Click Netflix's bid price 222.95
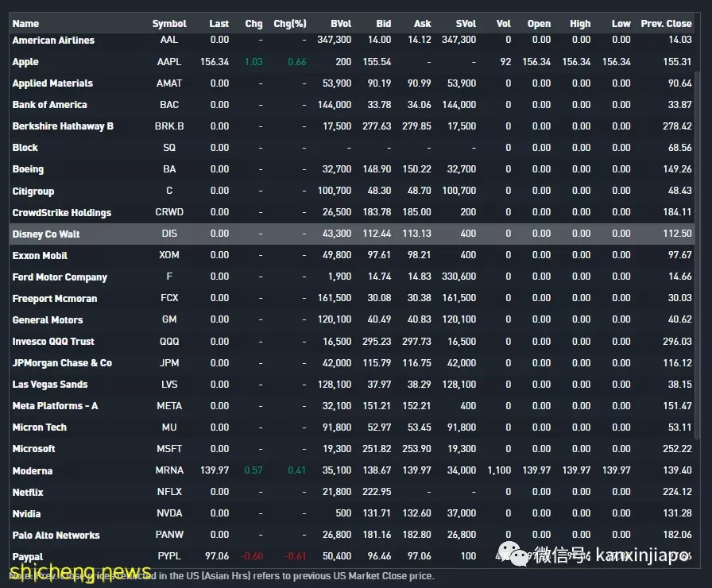 pyautogui.click(x=377, y=491)
